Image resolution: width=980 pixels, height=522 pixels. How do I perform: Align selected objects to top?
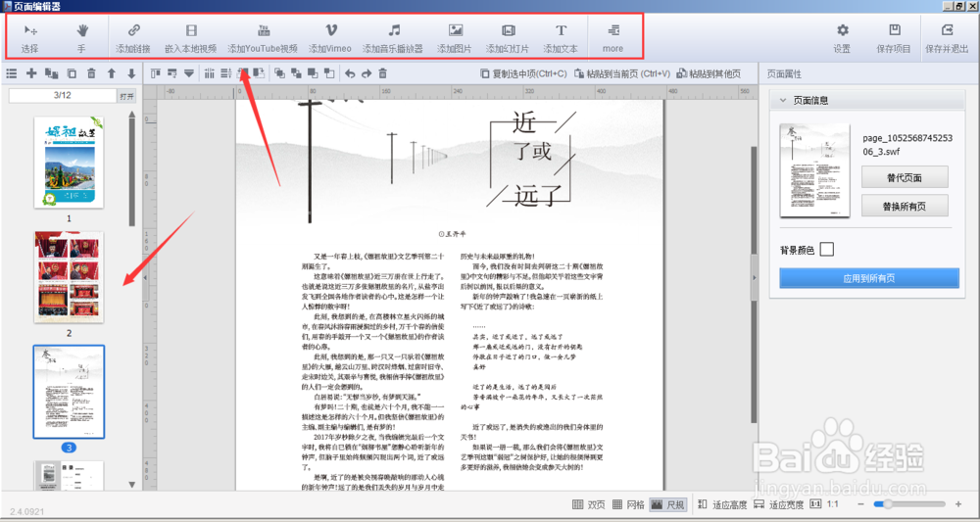coord(155,73)
